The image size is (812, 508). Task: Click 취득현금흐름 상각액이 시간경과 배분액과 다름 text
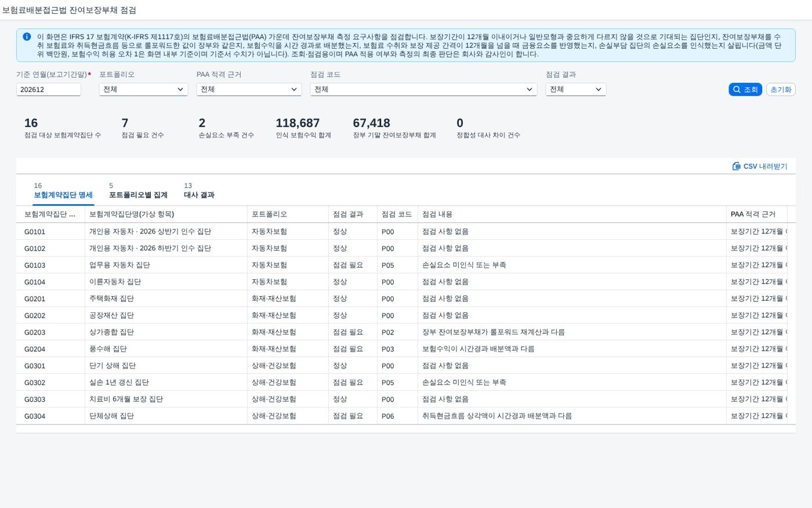[497, 416]
